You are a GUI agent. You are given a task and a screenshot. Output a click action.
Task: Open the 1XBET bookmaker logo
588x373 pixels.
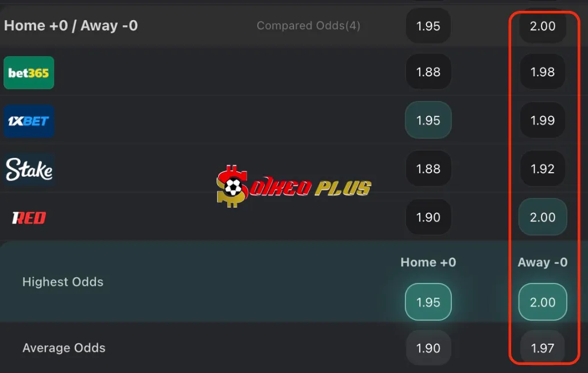pyautogui.click(x=29, y=121)
